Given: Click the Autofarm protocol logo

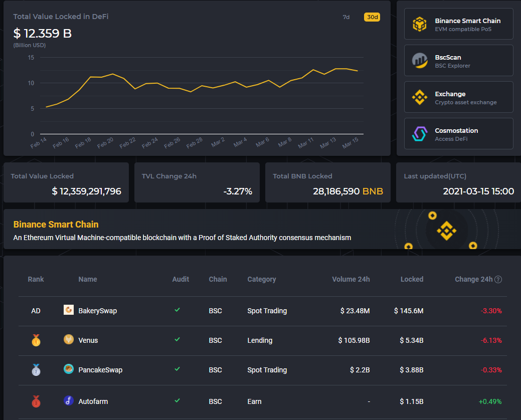Looking at the screenshot, I should [x=68, y=401].
